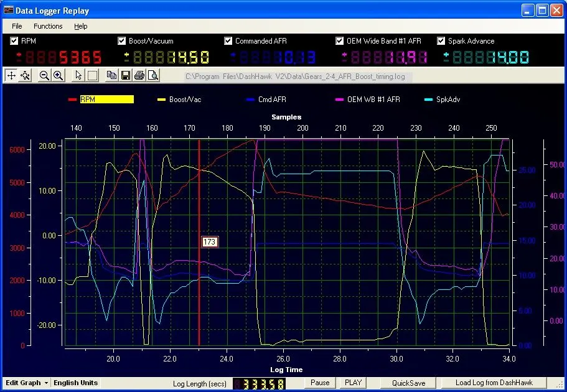Activate the dotted rectangle selection tool
This screenshot has height=392, width=567.
92,75
